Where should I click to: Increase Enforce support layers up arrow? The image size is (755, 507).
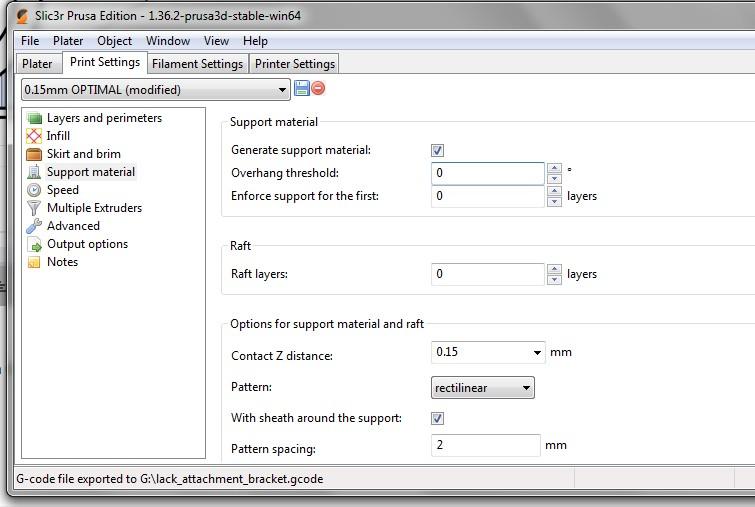coord(554,191)
